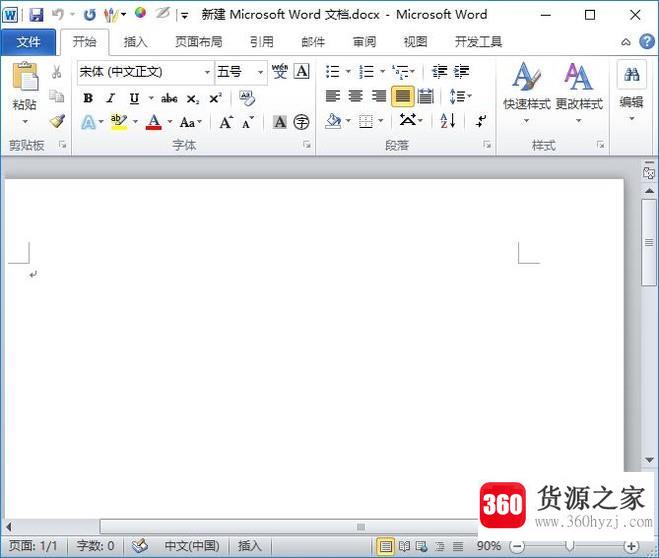Click 中文(中国) language status button
Screen dimensions: 659x558
tap(192, 546)
